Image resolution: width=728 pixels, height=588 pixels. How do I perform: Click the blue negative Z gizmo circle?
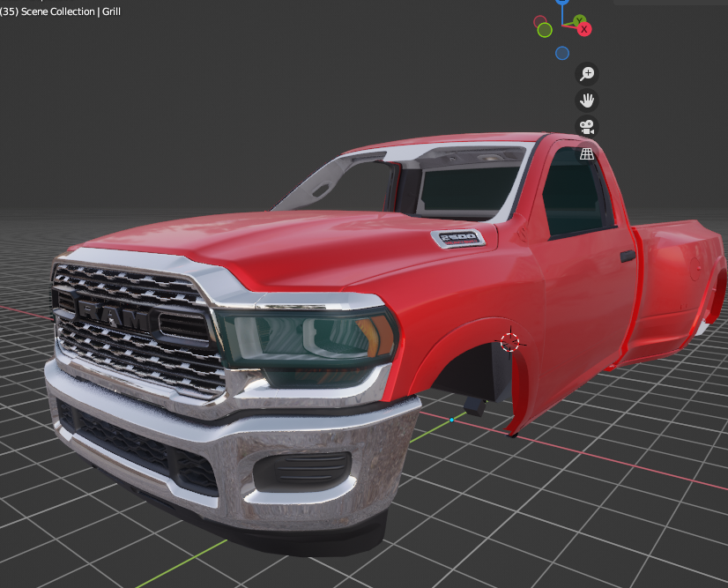point(562,54)
